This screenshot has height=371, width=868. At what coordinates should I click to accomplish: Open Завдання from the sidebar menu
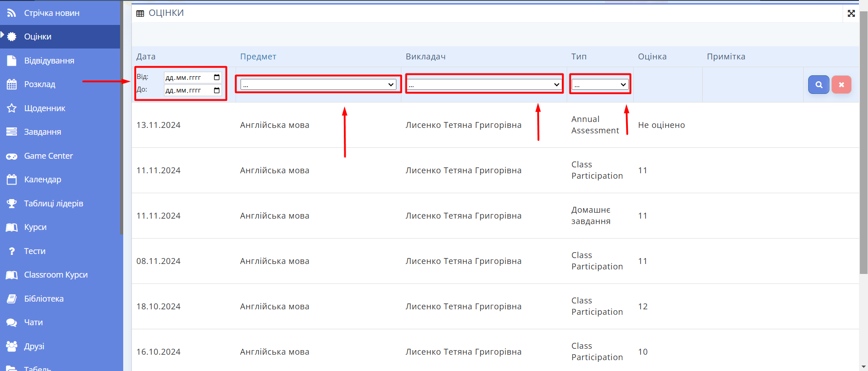42,132
